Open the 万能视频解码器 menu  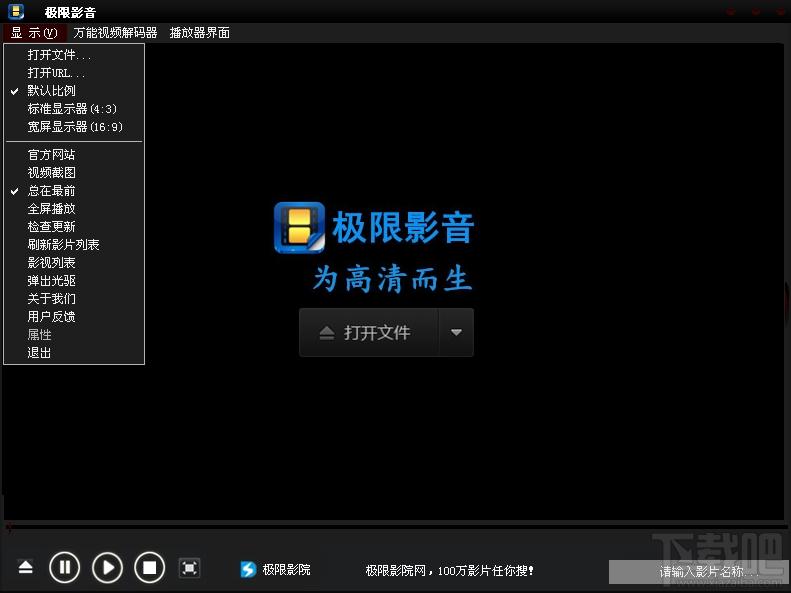tap(115, 33)
